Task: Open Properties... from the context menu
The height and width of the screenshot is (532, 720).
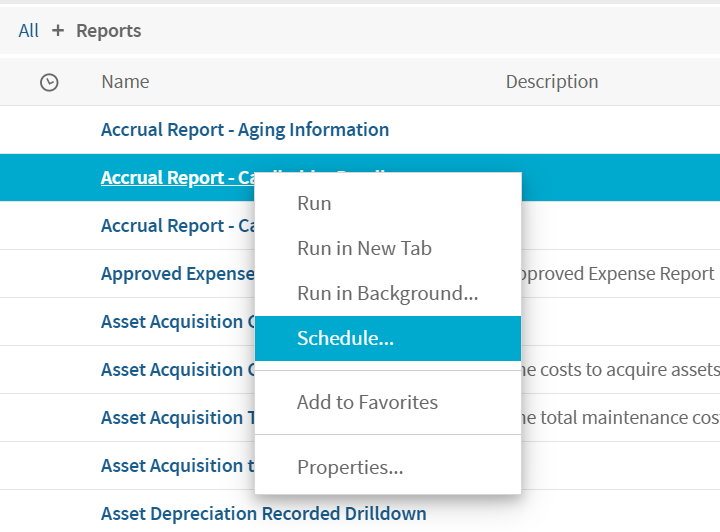Action: [350, 467]
